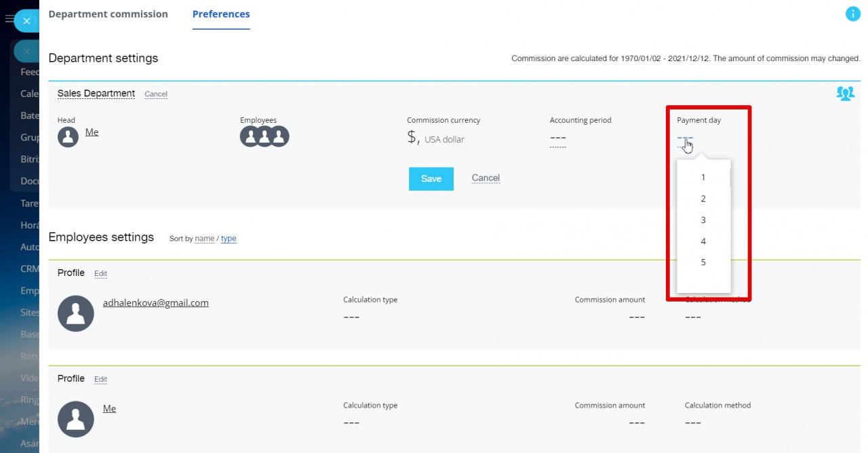868x453 pixels.
Task: Click the department head avatar icon
Action: click(68, 136)
